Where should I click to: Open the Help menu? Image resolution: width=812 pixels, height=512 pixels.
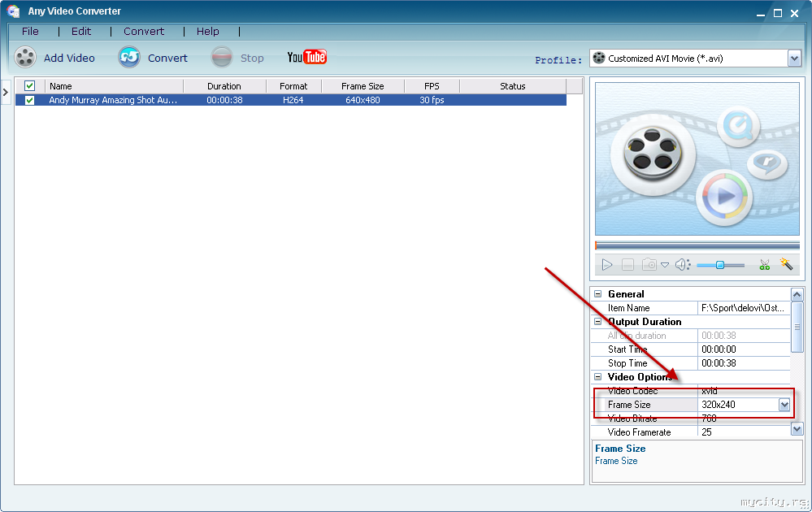point(207,32)
